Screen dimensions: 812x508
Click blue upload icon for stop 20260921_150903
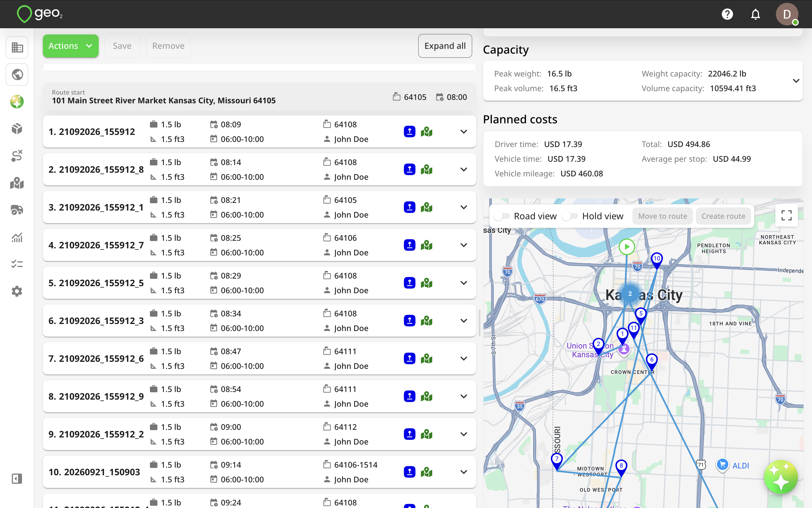coord(409,472)
